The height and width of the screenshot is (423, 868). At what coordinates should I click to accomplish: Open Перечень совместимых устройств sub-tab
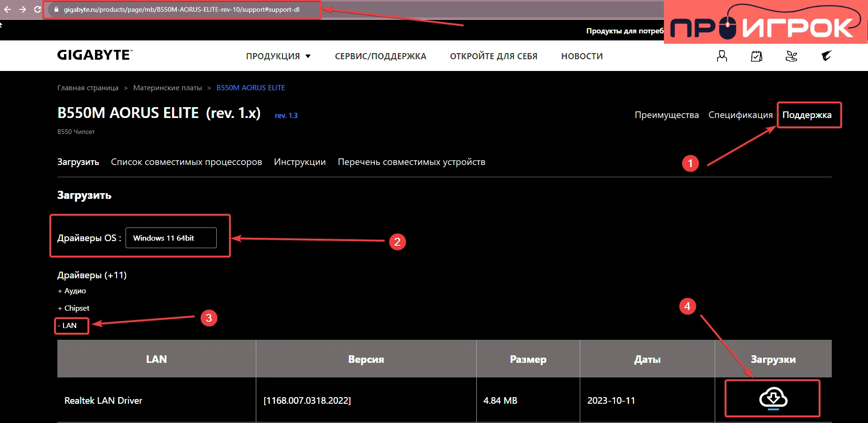pos(411,162)
